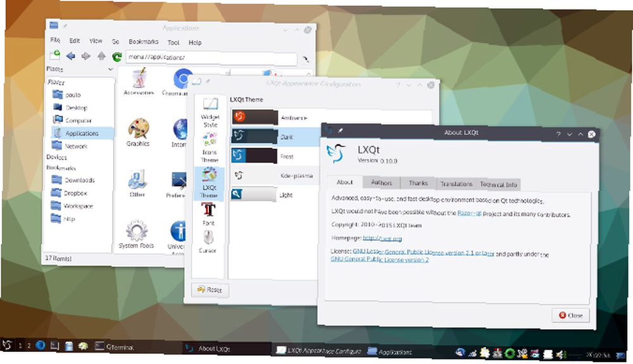Select the Ambiance theme
The image size is (633, 364).
pos(332,118)
